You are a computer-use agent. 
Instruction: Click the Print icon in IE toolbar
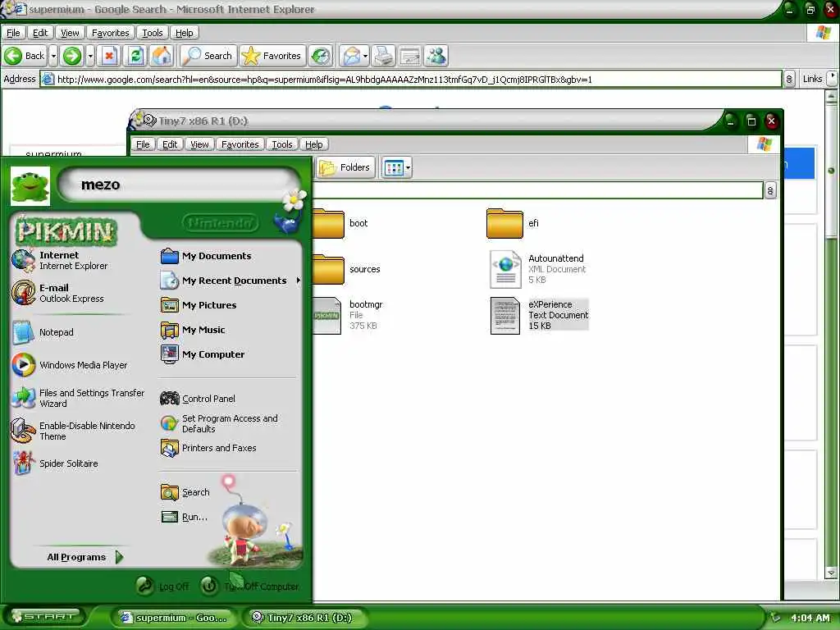(x=384, y=56)
